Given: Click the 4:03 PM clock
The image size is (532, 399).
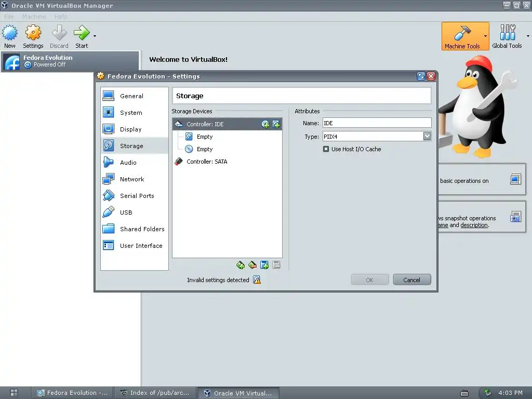Looking at the screenshot, I should [x=510, y=393].
